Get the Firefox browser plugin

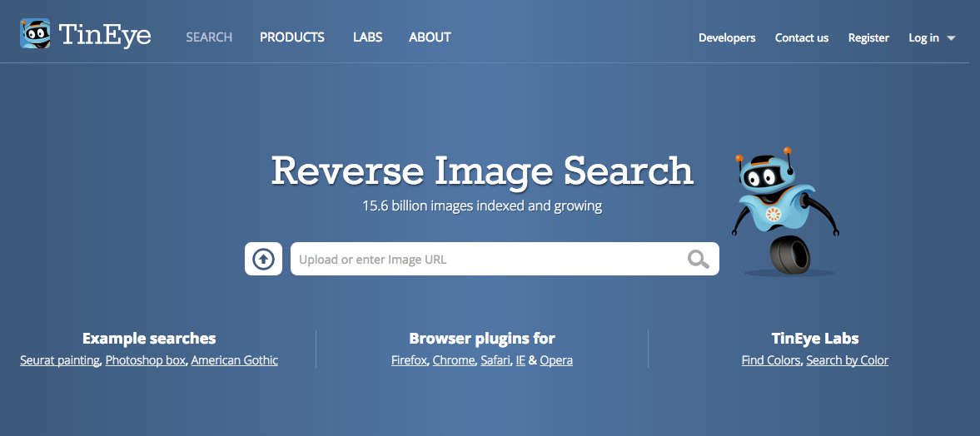pos(410,360)
